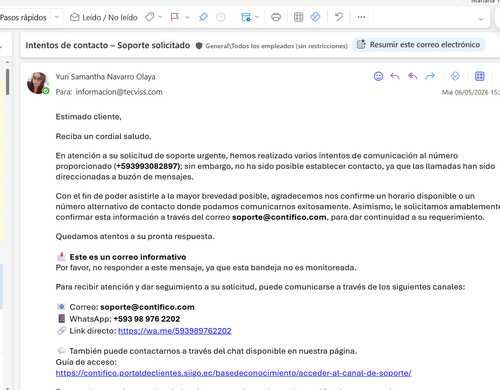The width and height of the screenshot is (500, 390).
Task: React with the smiley emoji icon
Action: tap(378, 76)
